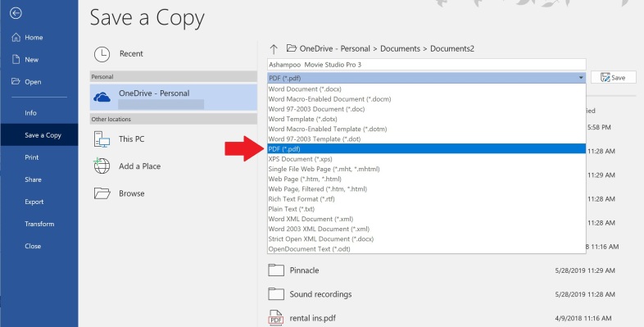The image size is (644, 327).
Task: Open the Export sidebar option
Action: point(39,202)
